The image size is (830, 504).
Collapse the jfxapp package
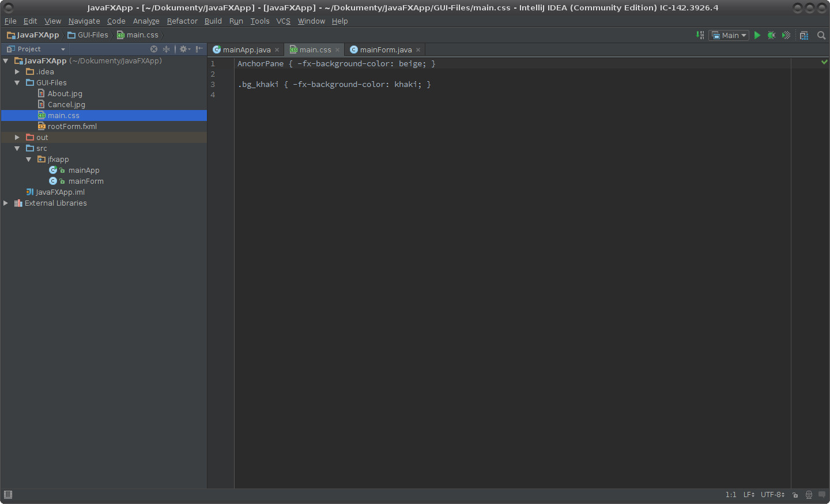tap(29, 159)
